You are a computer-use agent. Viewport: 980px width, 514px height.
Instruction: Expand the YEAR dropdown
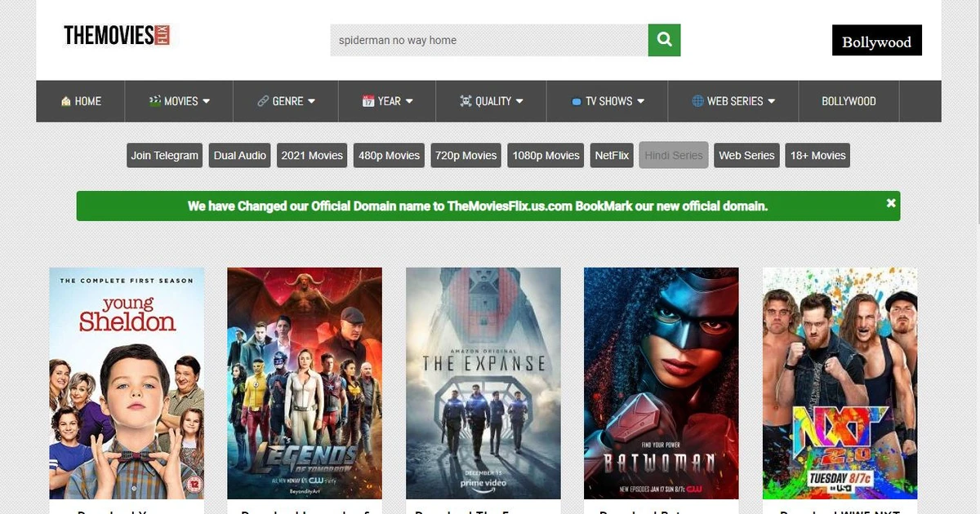(x=387, y=101)
